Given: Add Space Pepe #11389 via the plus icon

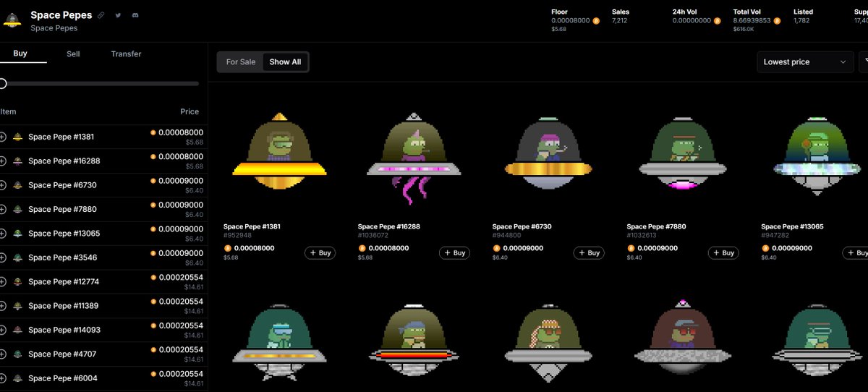Looking at the screenshot, I should click(x=3, y=306).
